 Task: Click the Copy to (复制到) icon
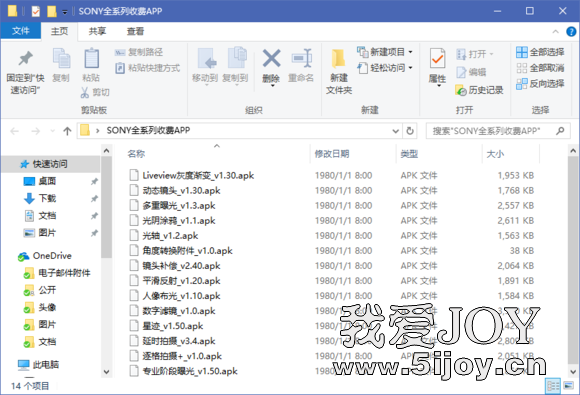(236, 58)
